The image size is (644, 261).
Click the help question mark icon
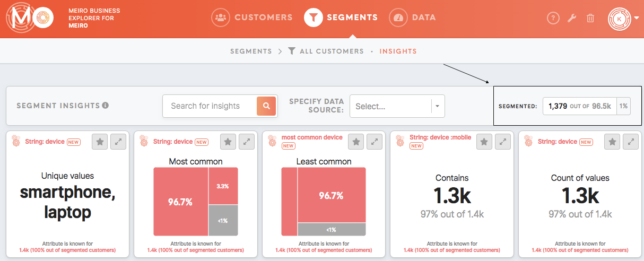(553, 18)
